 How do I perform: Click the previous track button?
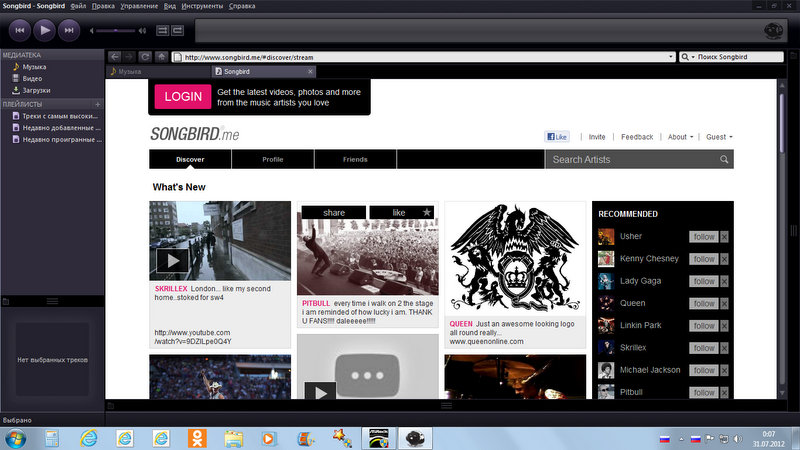click(20, 31)
